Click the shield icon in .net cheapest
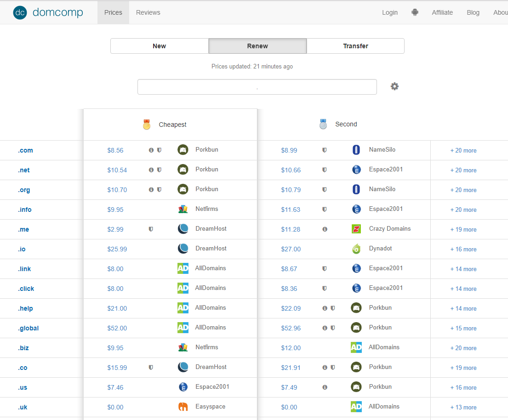Viewport: 508px width, 420px height. click(159, 170)
